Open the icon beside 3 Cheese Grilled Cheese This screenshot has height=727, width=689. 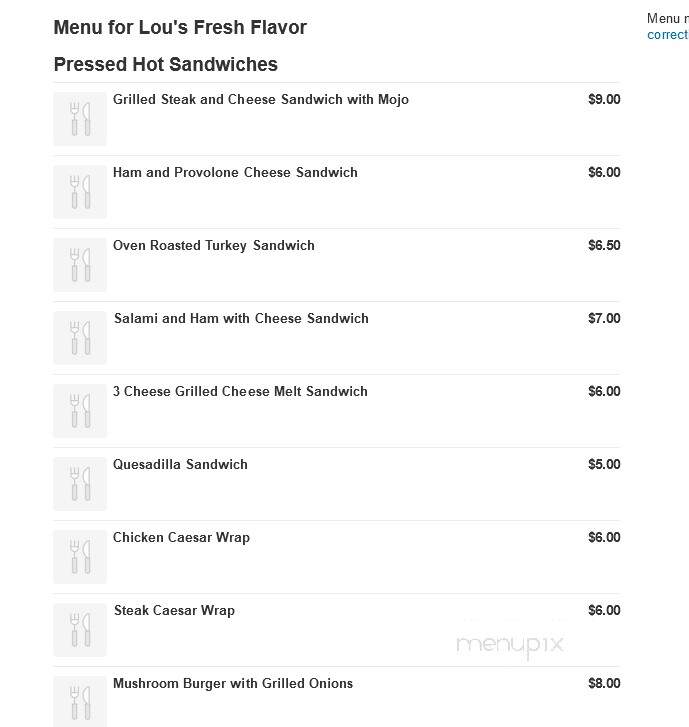point(80,411)
